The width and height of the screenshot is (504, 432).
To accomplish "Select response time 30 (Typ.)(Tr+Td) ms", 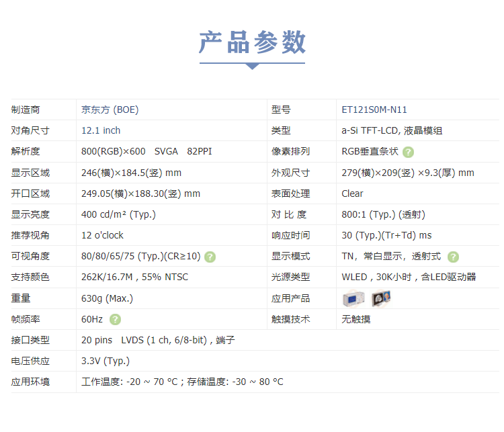I will click(x=386, y=235).
